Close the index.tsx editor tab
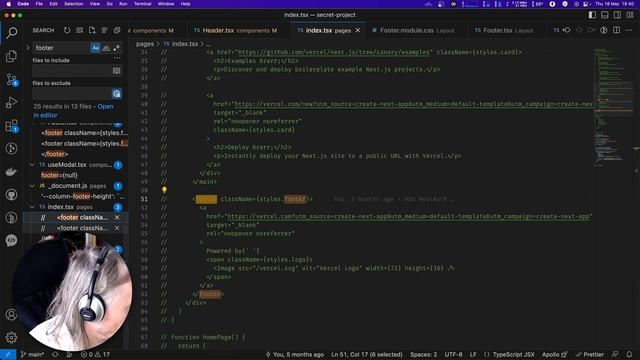This screenshot has height=360, width=640. (358, 30)
